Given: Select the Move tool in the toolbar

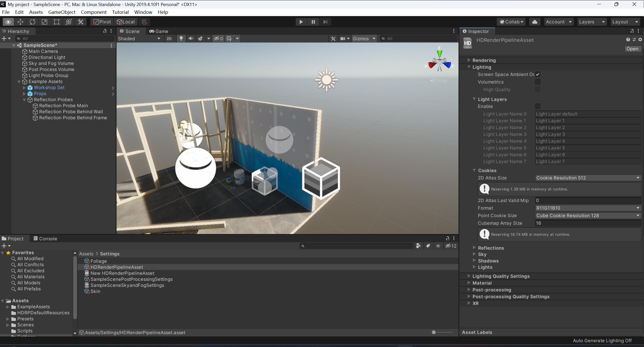Looking at the screenshot, I should click(20, 22).
